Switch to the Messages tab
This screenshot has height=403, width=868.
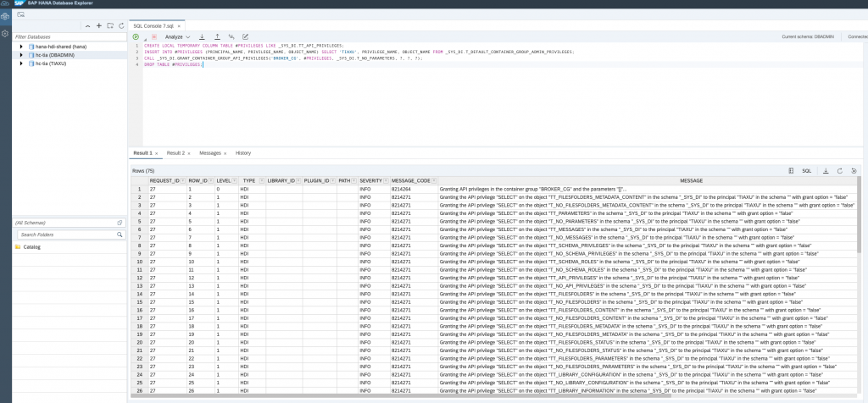pyautogui.click(x=210, y=153)
